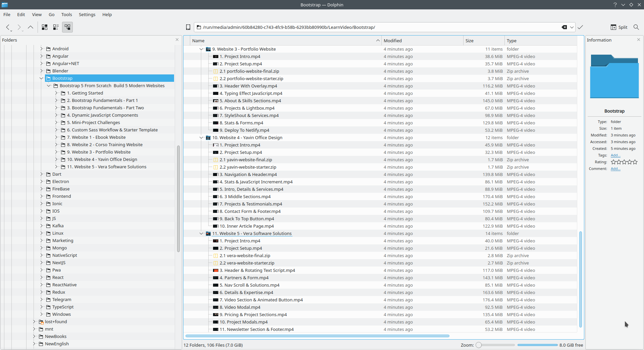This screenshot has height=350, width=644.
Task: Click the Telegram folder icon in the tree
Action: 48,300
